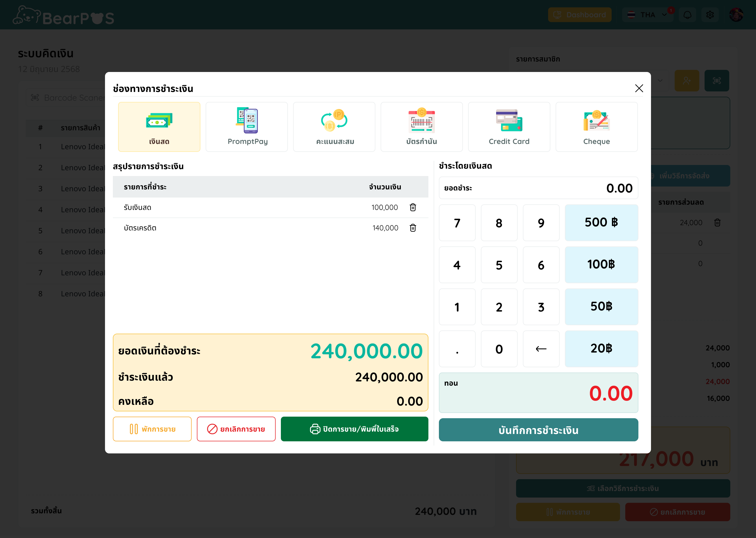Open the user profile avatar

(x=736, y=15)
